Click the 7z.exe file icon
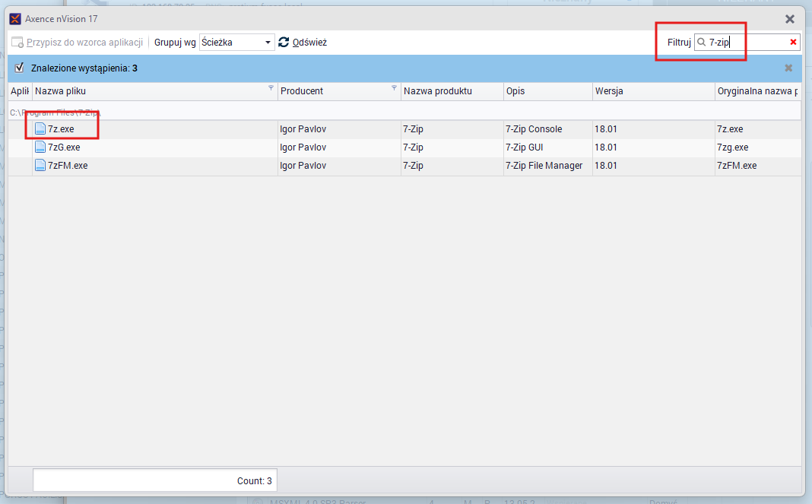This screenshot has width=812, height=504. (x=40, y=129)
